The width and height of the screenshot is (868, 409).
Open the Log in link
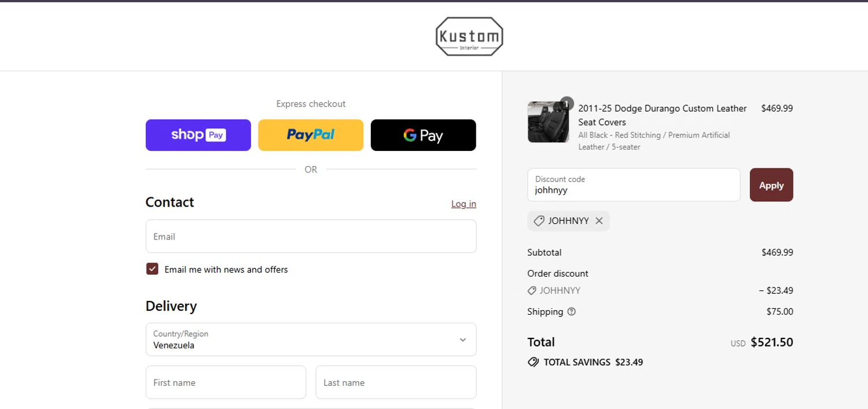click(464, 204)
